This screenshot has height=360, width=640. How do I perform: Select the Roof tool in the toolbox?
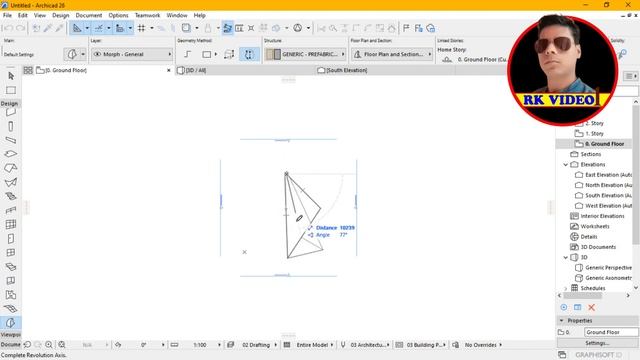tap(11, 168)
